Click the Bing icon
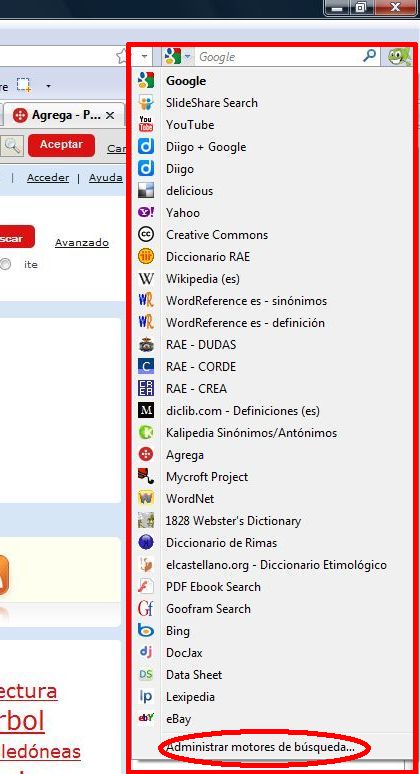Screen dimensions: 420x774 click(146, 630)
